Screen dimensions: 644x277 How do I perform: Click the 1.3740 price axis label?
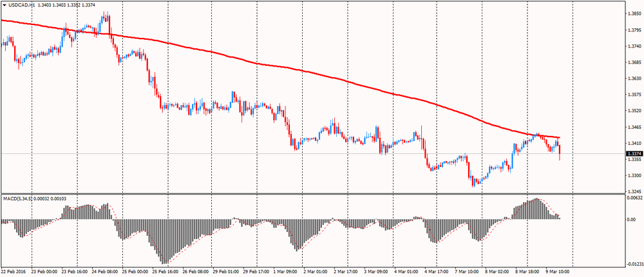(x=635, y=46)
